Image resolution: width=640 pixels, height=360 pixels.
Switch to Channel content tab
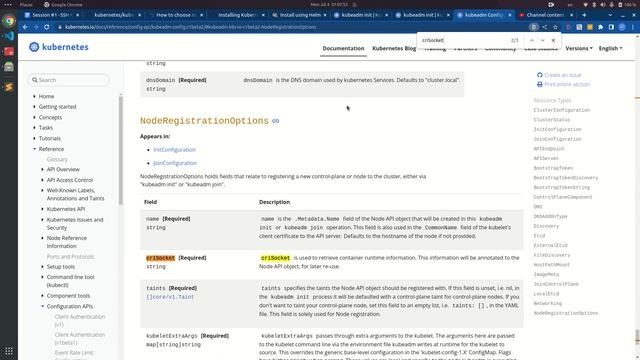click(545, 15)
